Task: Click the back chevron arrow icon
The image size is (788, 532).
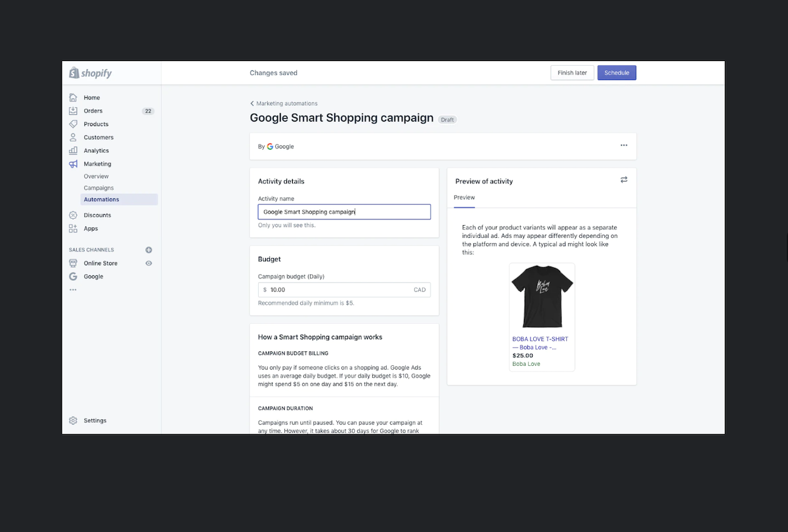Action: coord(252,104)
